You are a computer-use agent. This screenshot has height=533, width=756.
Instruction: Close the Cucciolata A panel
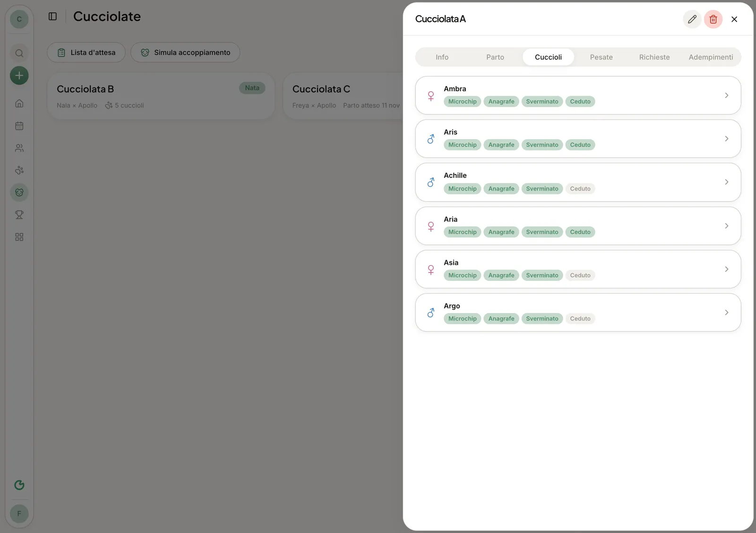tap(734, 19)
